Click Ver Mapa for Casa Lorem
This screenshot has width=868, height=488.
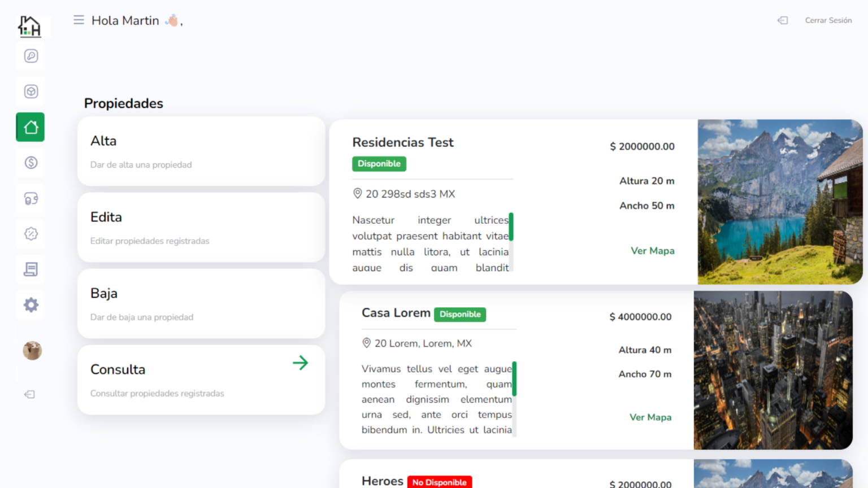pos(650,417)
